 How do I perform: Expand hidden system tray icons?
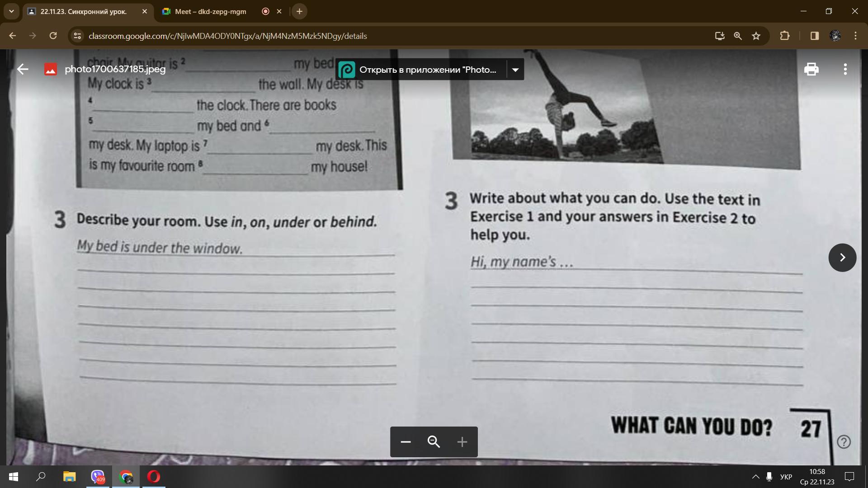tap(755, 477)
